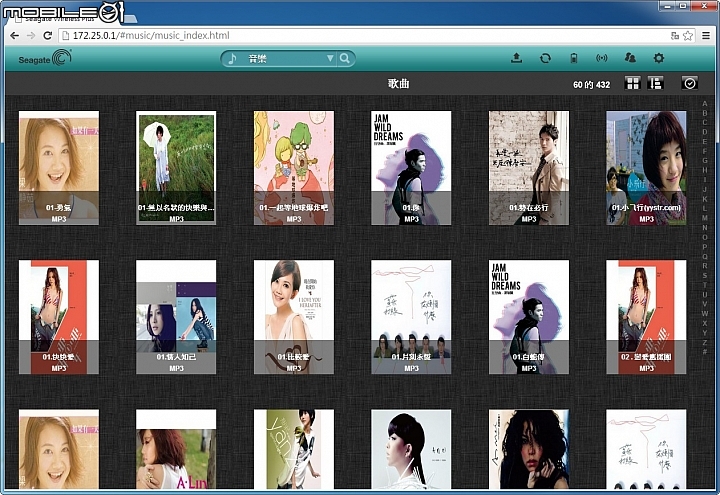The height and width of the screenshot is (495, 720).
Task: Click the browser back arrow
Action: (x=15, y=35)
